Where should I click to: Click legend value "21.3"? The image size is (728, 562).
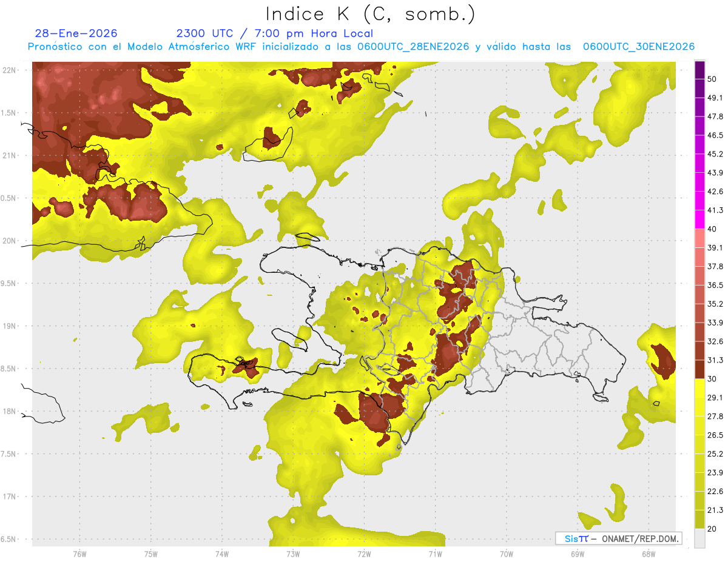(715, 510)
